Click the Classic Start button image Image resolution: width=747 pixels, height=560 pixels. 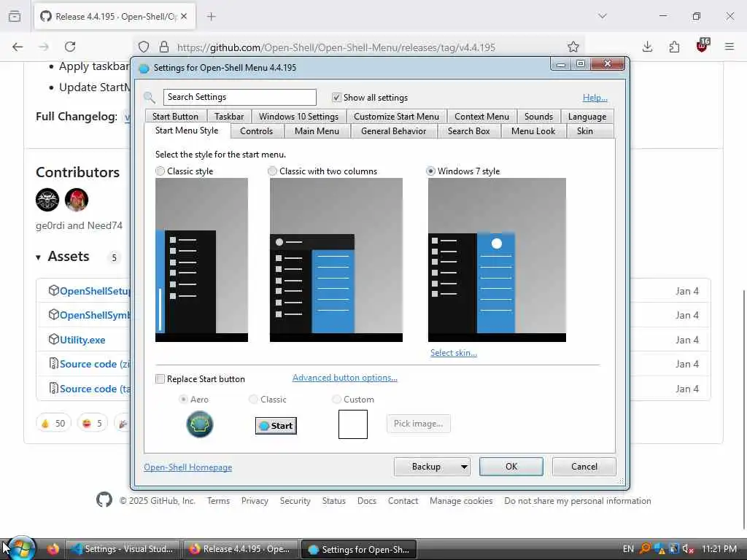coord(276,426)
